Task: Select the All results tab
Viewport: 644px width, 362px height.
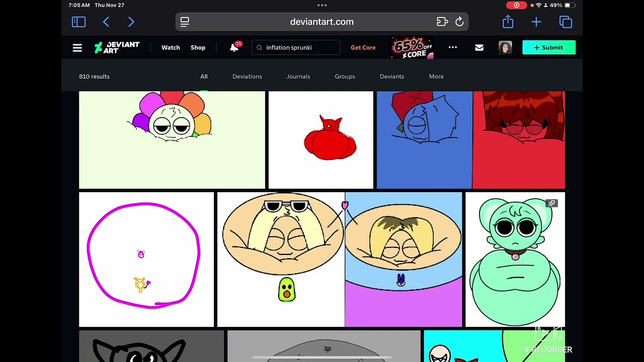Action: click(x=204, y=76)
